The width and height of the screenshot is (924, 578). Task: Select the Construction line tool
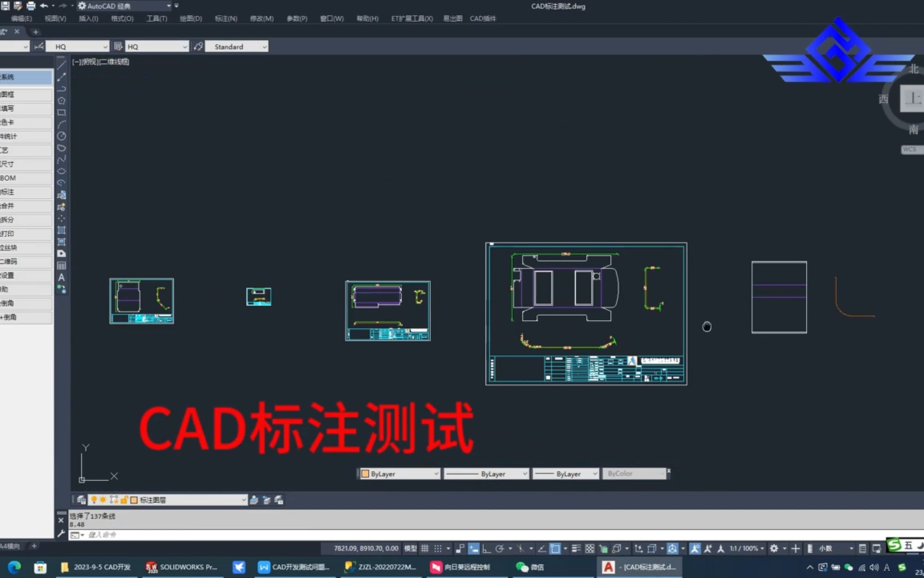pos(61,77)
